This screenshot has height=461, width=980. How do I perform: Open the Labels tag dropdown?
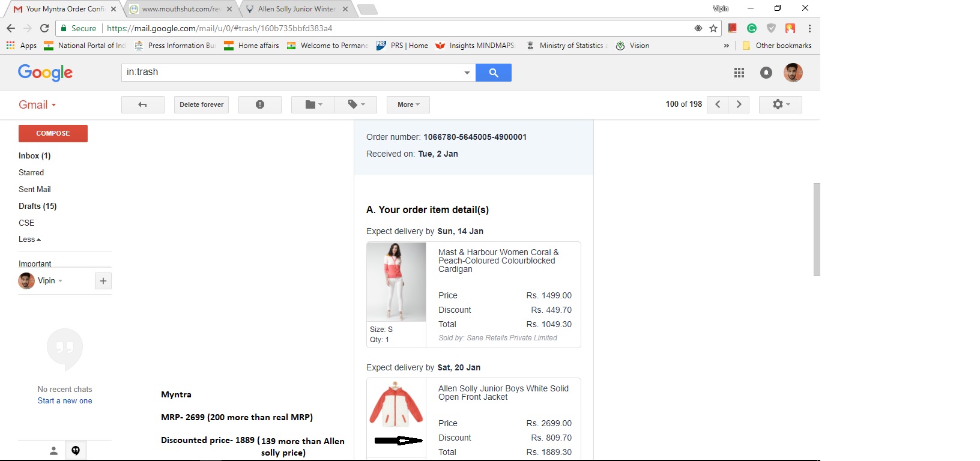(356, 104)
